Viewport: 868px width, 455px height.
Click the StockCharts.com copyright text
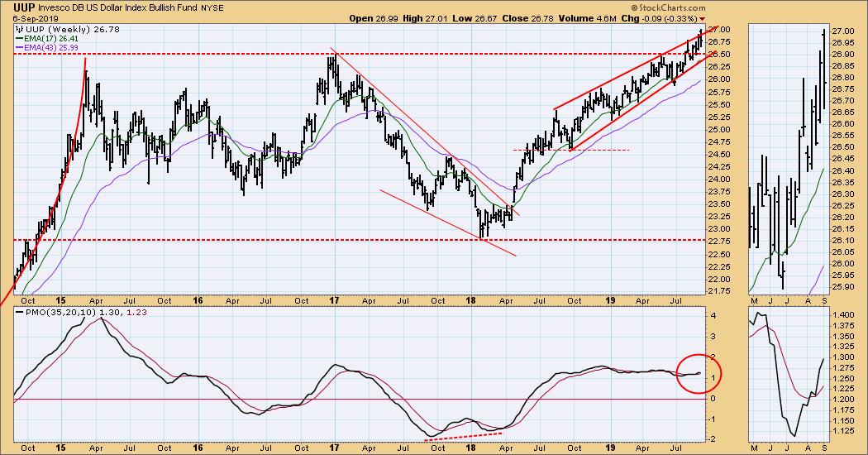[x=669, y=7]
